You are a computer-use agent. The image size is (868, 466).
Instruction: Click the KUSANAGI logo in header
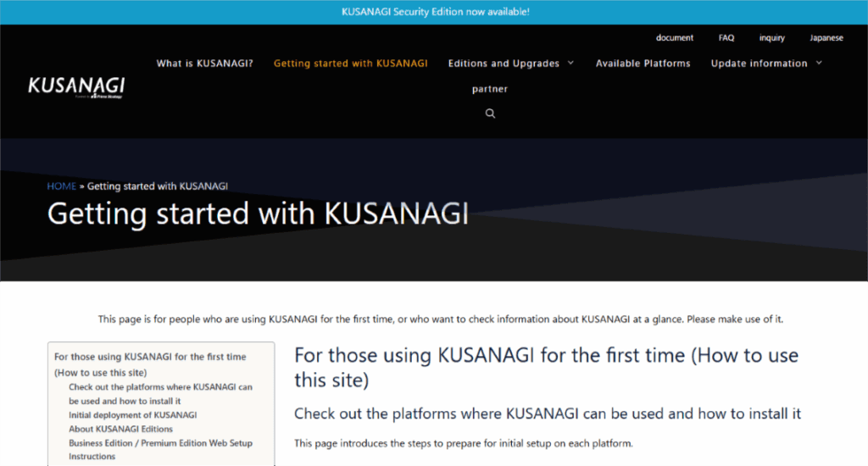[76, 87]
